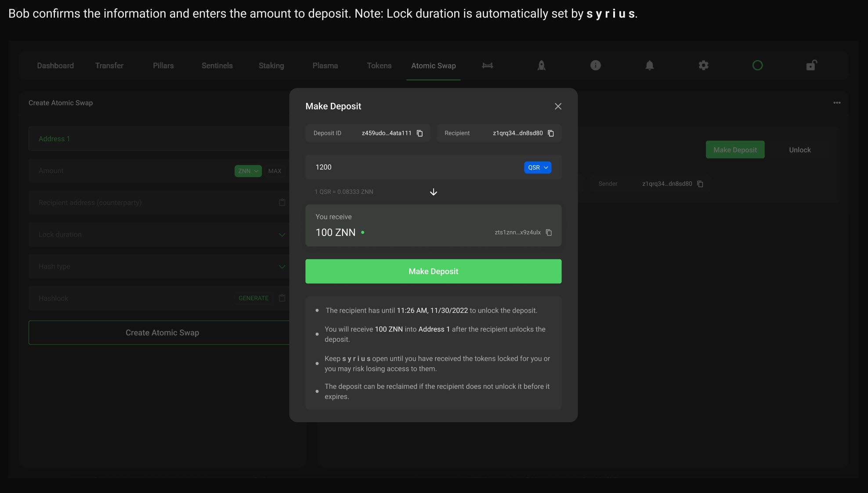Image resolution: width=868 pixels, height=493 pixels.
Task: Switch to the Staking tab
Action: click(271, 65)
